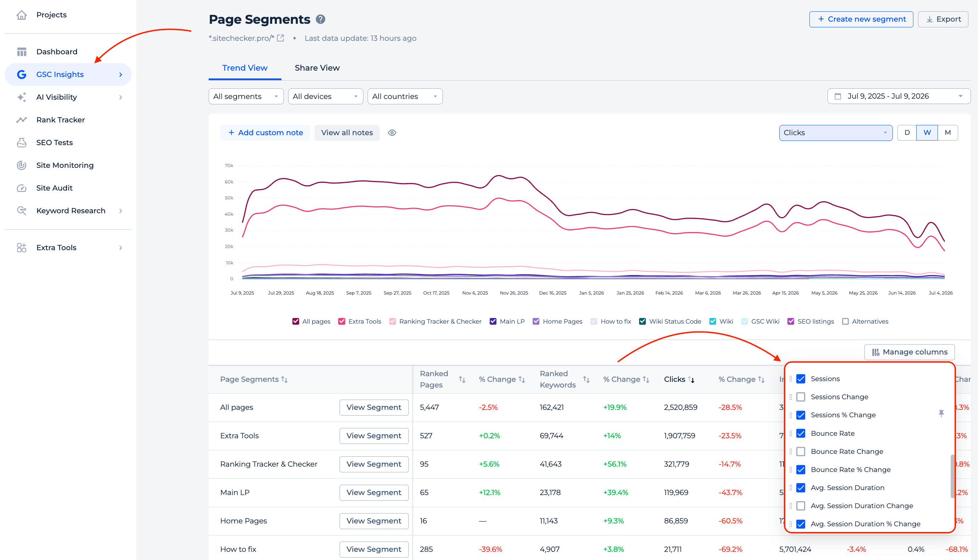Open the All countries dropdown
This screenshot has width=978, height=560.
pos(405,96)
